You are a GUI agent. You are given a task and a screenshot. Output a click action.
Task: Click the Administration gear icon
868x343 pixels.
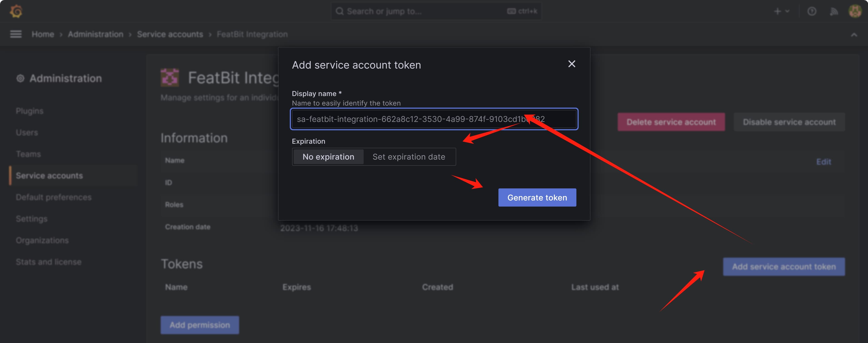point(20,78)
